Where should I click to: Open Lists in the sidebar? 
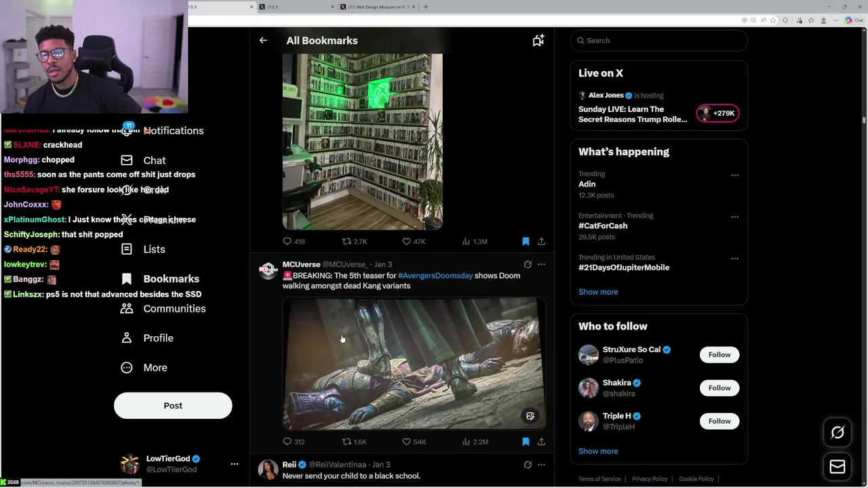click(x=144, y=249)
